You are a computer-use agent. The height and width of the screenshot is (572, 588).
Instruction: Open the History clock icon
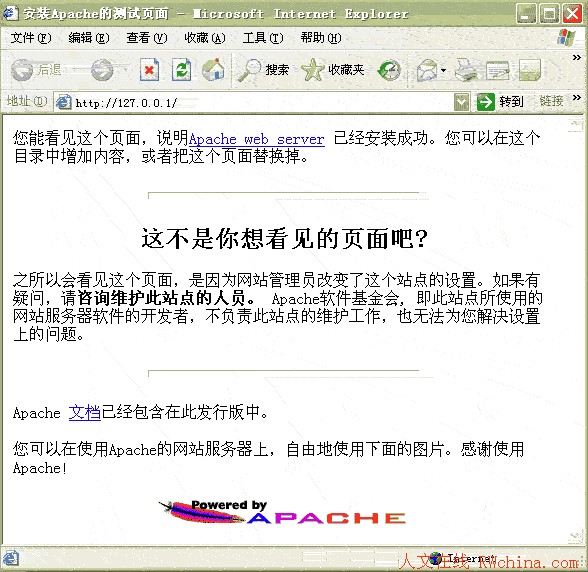click(389, 70)
